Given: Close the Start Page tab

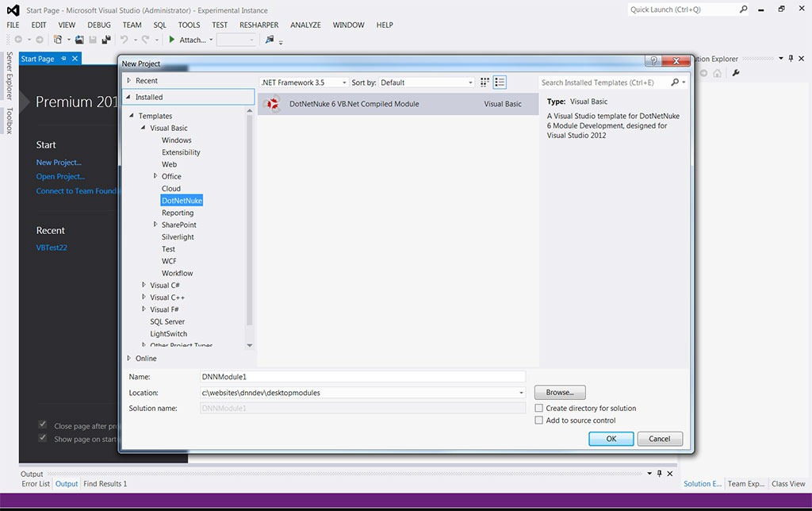Looking at the screenshot, I should (75, 59).
